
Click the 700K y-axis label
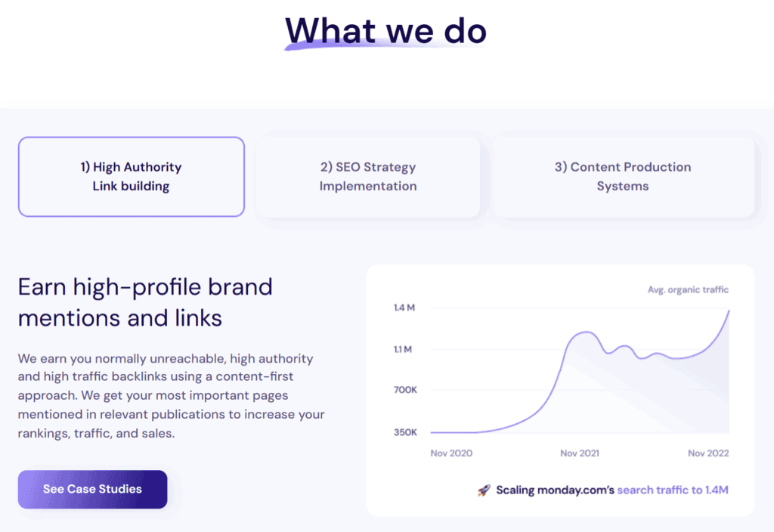(x=405, y=391)
